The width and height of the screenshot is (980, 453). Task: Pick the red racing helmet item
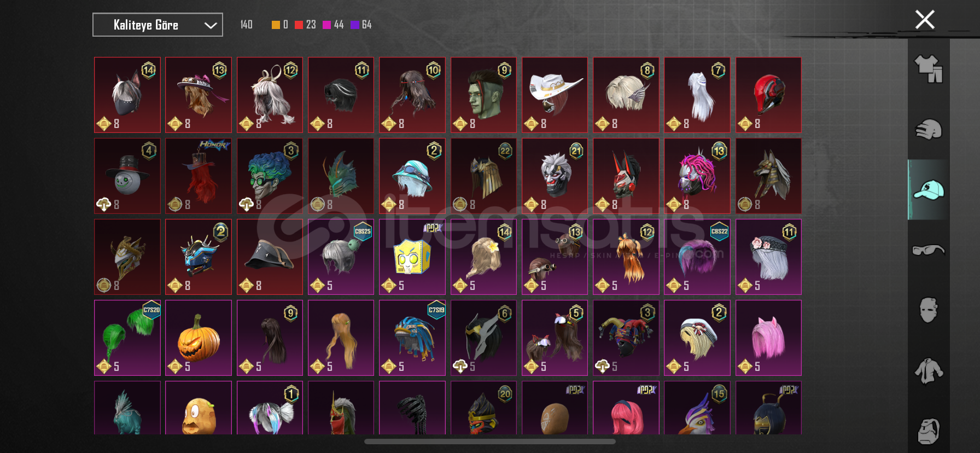coord(768,95)
